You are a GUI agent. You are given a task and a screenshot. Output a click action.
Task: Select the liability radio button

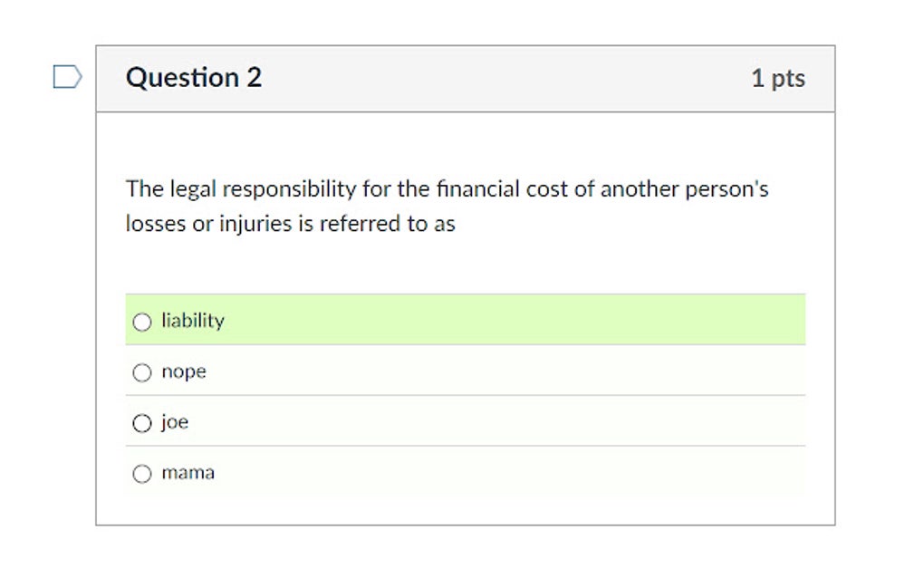141,322
